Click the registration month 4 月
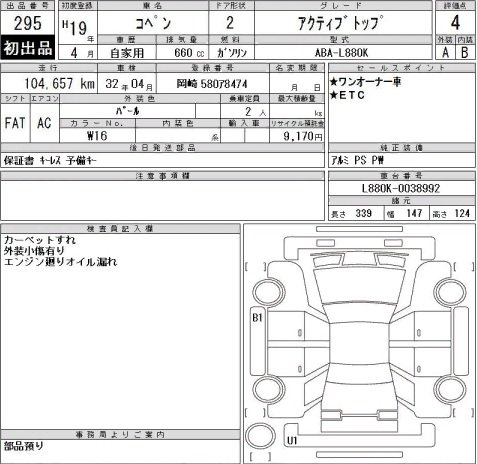Image resolution: width=477 pixels, height=464 pixels. [x=82, y=53]
